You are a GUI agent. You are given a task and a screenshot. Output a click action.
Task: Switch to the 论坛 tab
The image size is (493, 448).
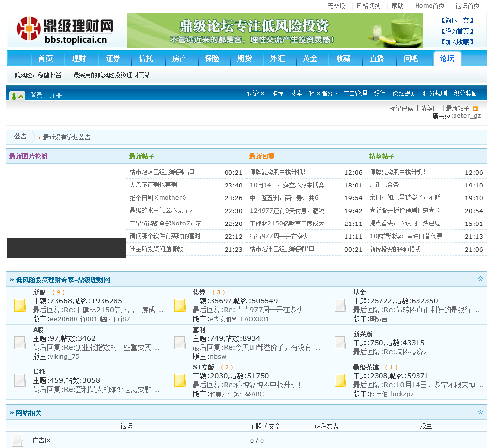pos(447,59)
